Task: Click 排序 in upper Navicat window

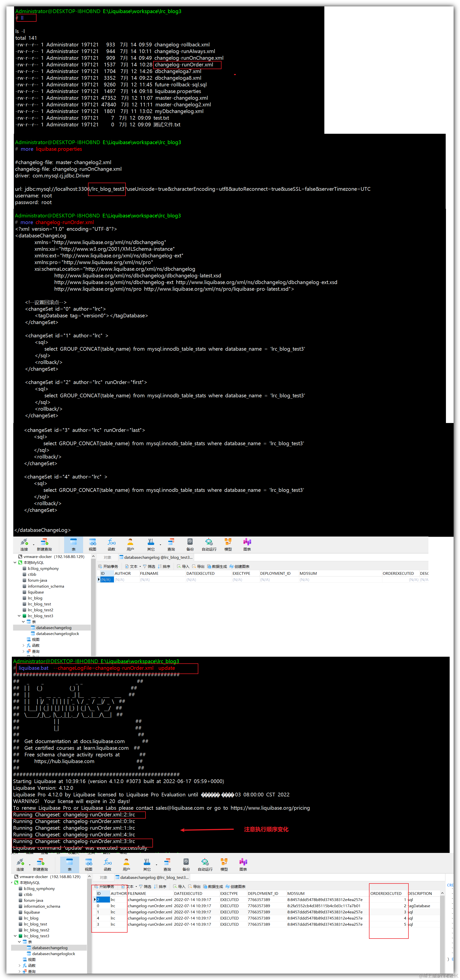Action: click(164, 566)
